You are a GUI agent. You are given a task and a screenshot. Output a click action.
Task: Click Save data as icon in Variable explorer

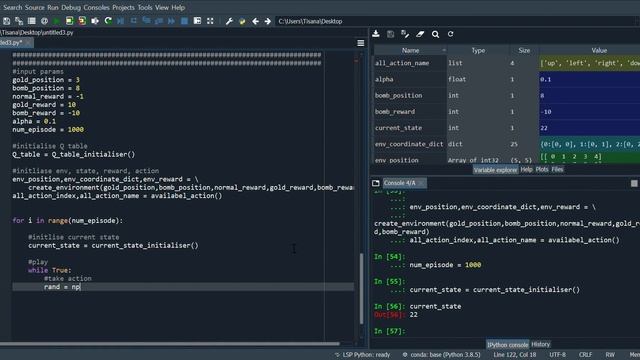[405, 34]
